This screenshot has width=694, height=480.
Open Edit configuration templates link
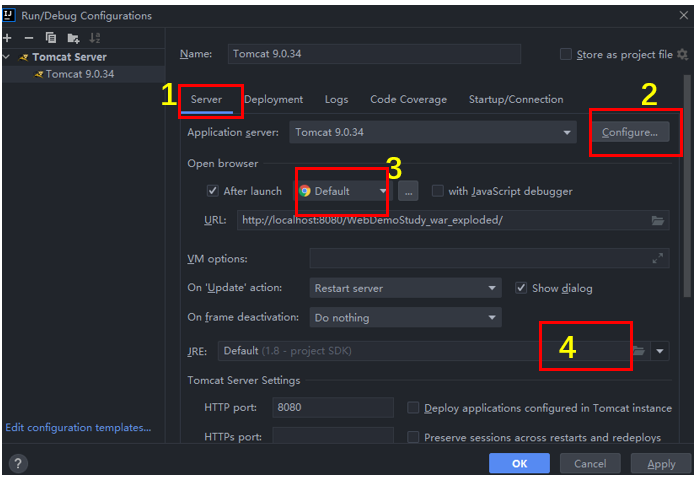click(x=78, y=428)
